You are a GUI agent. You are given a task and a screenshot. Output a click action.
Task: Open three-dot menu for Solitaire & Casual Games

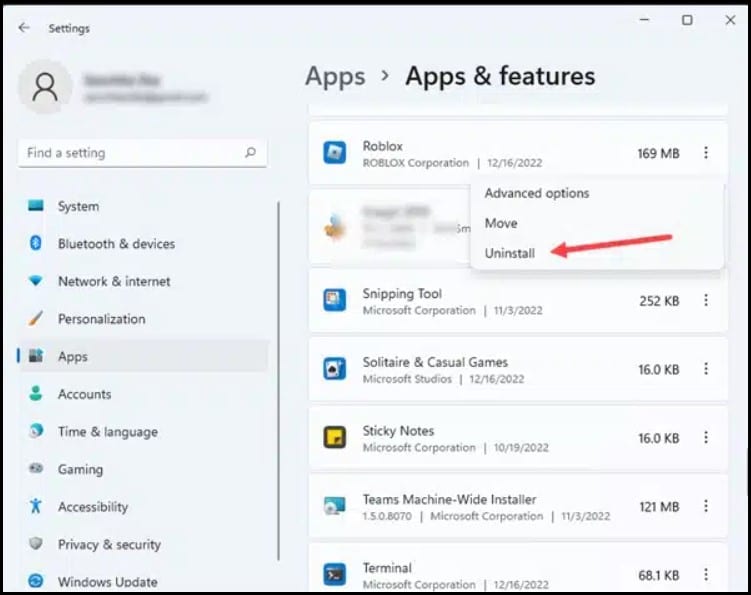coord(705,369)
